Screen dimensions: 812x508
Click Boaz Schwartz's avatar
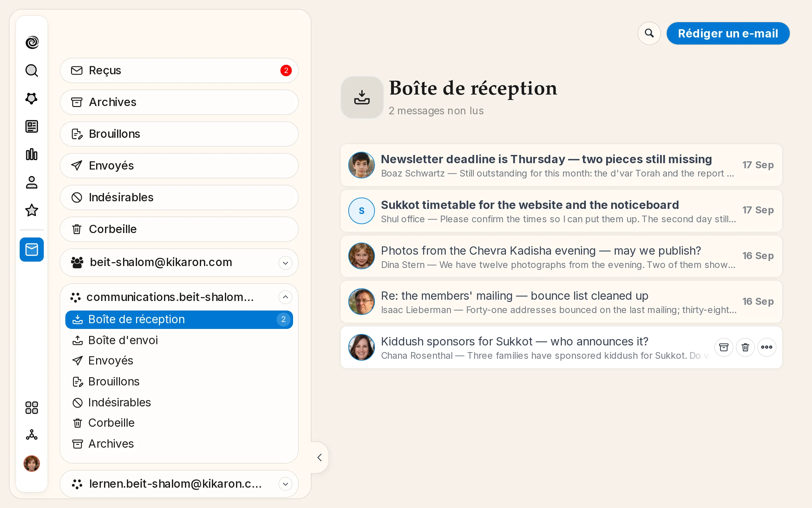[x=361, y=165]
